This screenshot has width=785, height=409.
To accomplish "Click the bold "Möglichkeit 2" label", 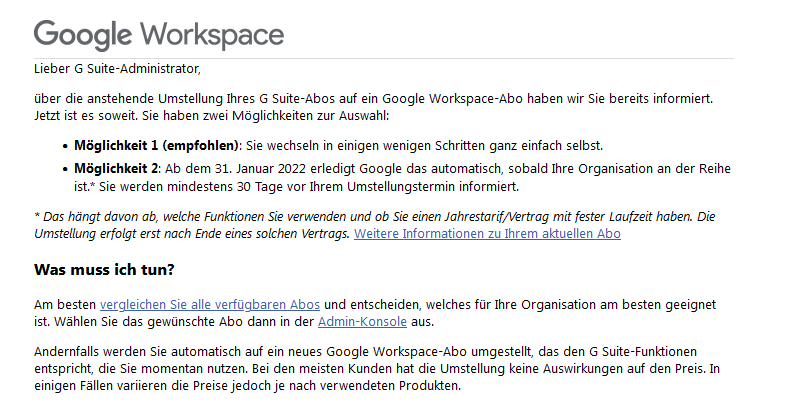I will (x=117, y=168).
